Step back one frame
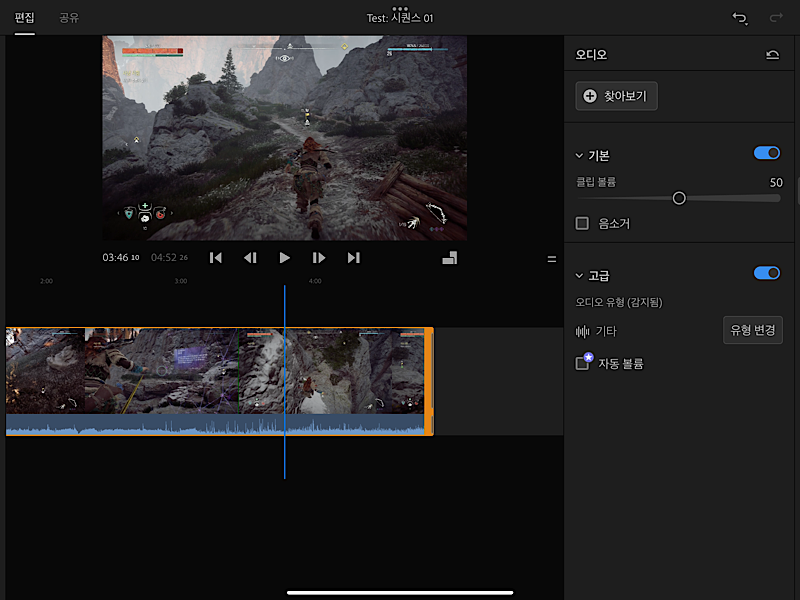This screenshot has width=800, height=600. click(250, 258)
